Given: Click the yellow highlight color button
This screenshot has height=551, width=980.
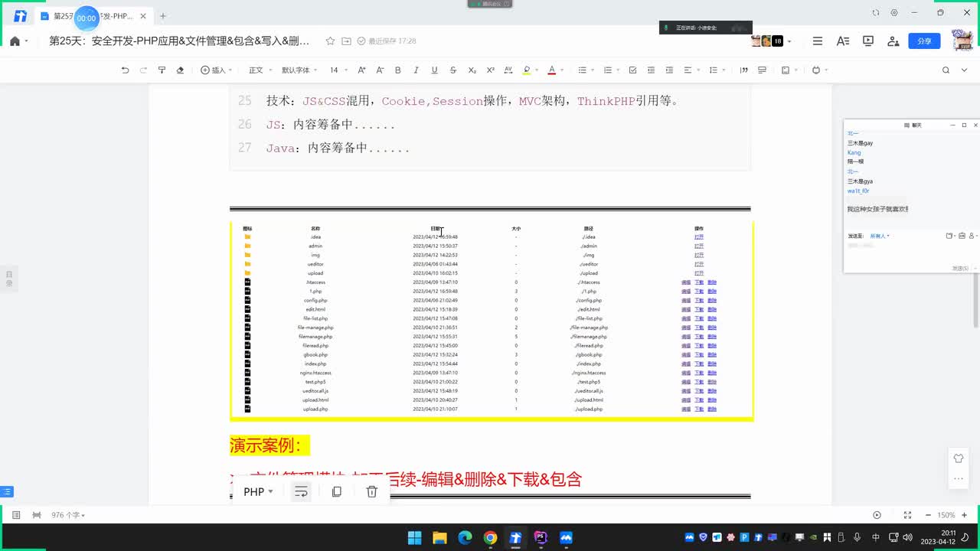Looking at the screenshot, I should pos(526,70).
